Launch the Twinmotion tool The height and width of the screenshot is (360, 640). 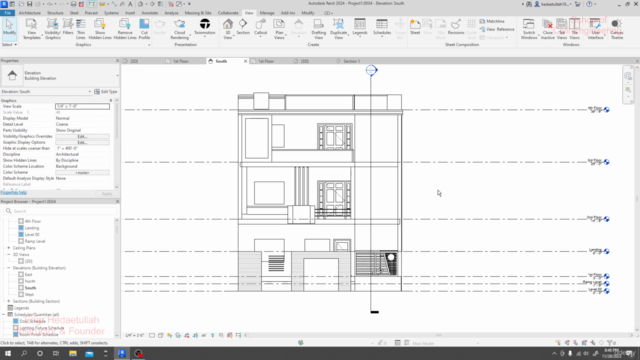(204, 27)
